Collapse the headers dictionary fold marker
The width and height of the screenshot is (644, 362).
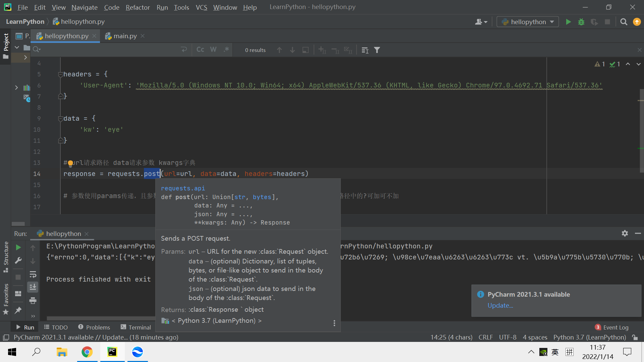tap(60, 74)
